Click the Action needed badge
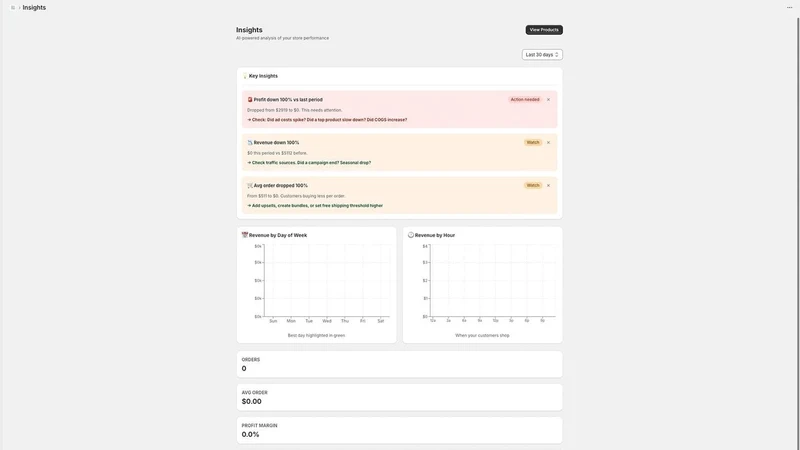This screenshot has width=800, height=450. tap(525, 99)
